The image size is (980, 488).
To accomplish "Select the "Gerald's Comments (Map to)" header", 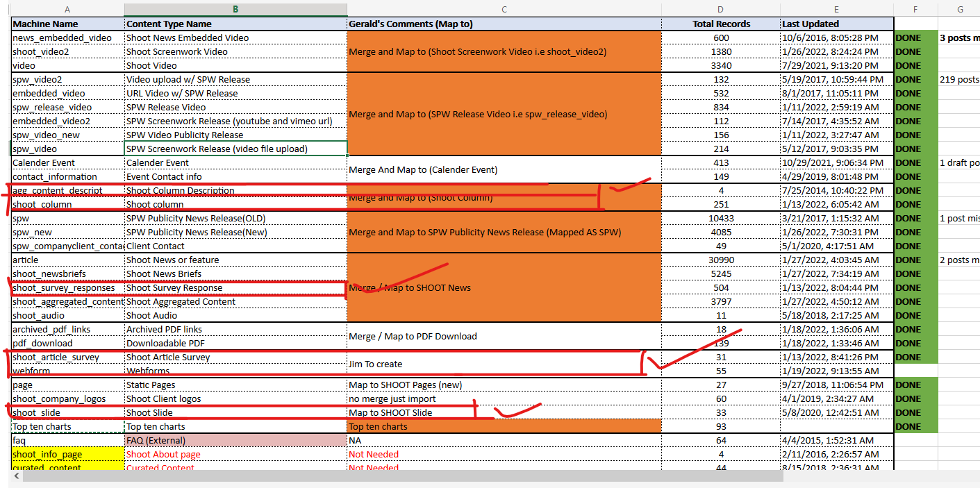I will coord(504,24).
